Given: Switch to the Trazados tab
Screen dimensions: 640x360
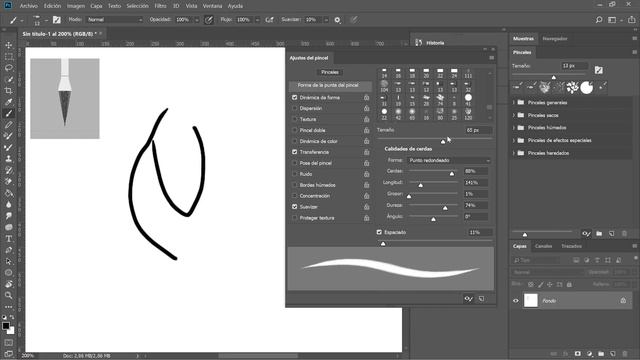Looking at the screenshot, I should click(571, 246).
